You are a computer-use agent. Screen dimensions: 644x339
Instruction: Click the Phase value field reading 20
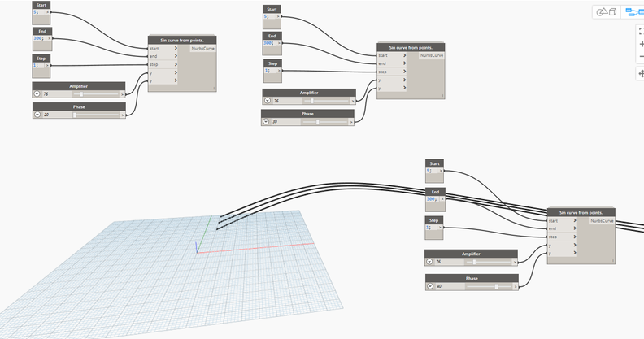57,115
